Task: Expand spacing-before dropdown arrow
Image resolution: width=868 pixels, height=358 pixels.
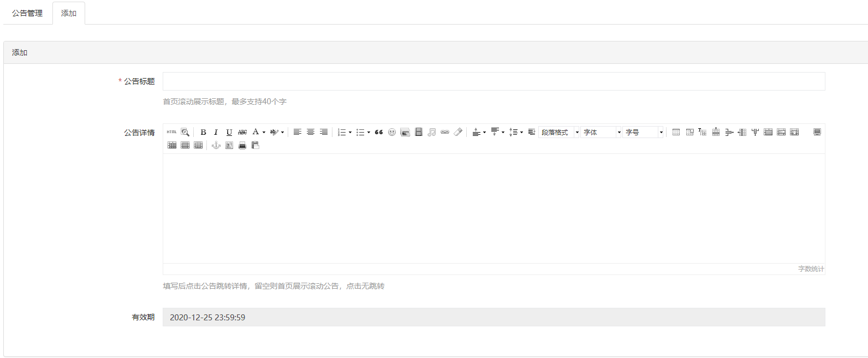Action: [x=484, y=132]
